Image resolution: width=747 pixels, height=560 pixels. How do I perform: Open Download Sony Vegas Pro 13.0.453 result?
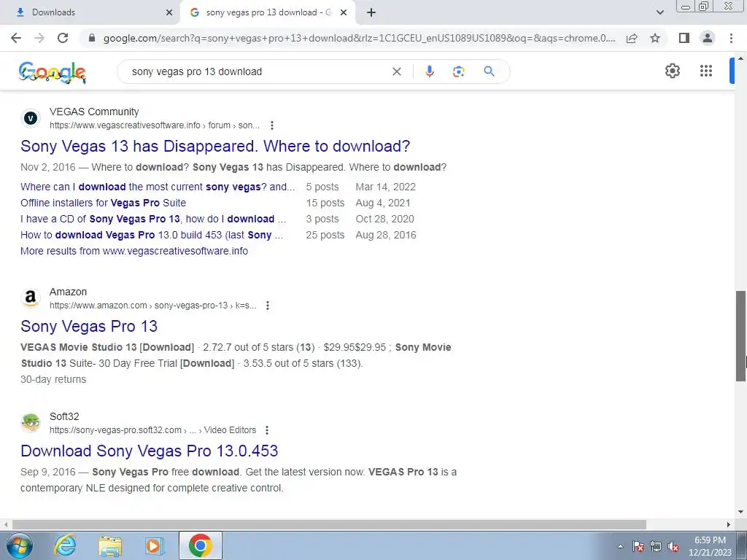pyautogui.click(x=150, y=451)
